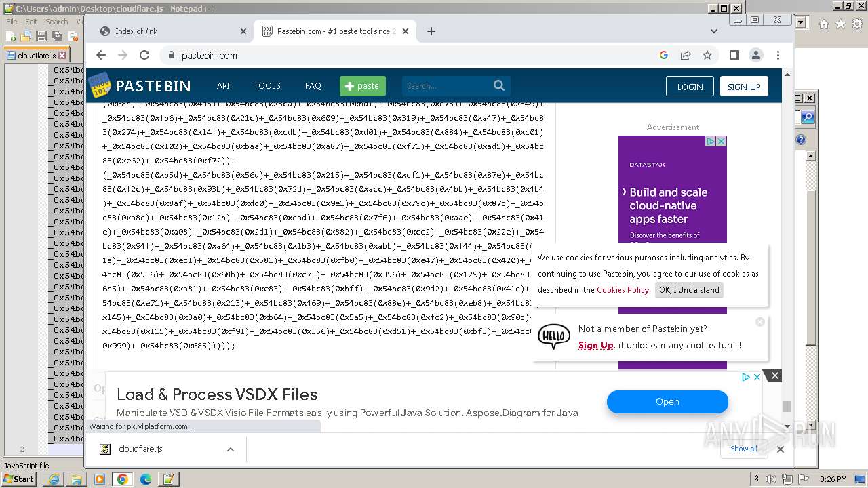Click the Google icon in address bar
Image resolution: width=868 pixels, height=488 pixels.
(664, 55)
